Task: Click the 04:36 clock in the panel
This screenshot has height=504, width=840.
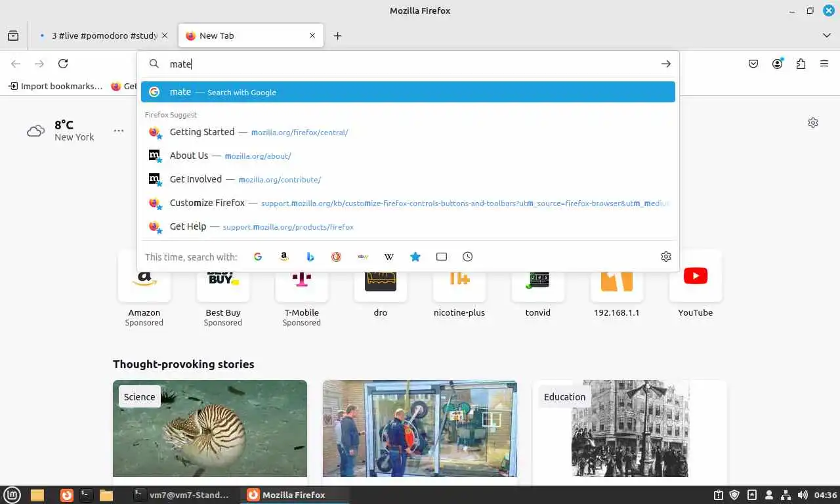Action: point(826,495)
